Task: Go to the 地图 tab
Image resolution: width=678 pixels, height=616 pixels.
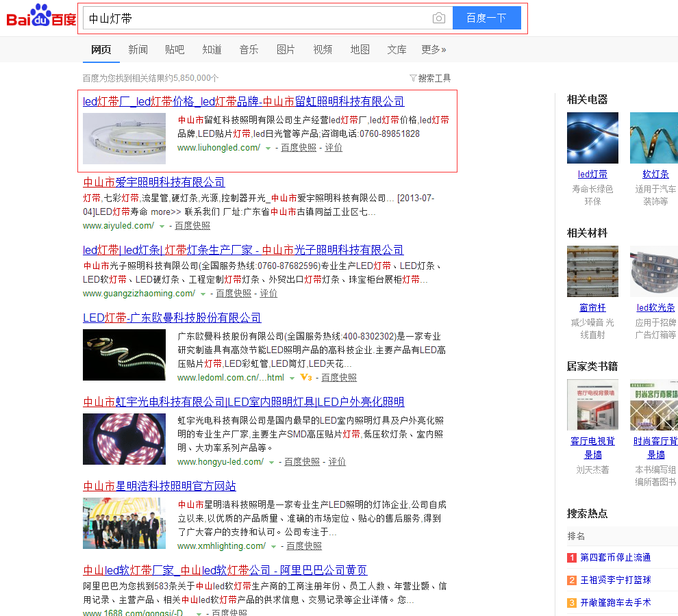Action: 360,49
